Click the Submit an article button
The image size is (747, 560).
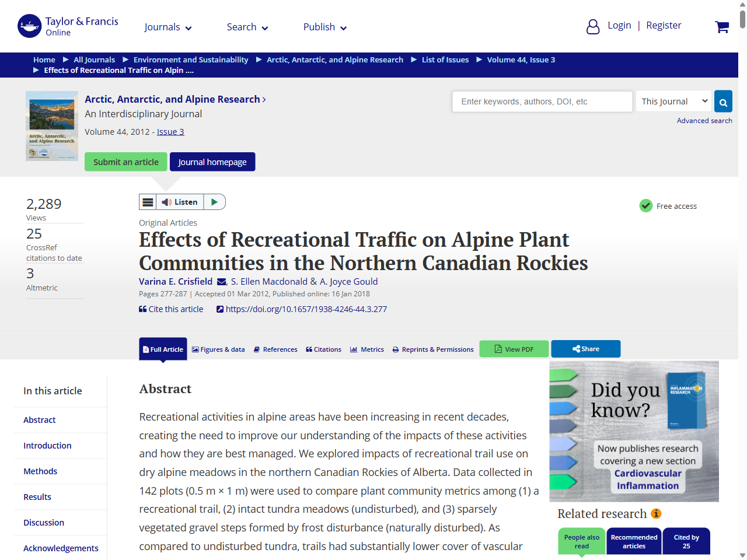[125, 162]
